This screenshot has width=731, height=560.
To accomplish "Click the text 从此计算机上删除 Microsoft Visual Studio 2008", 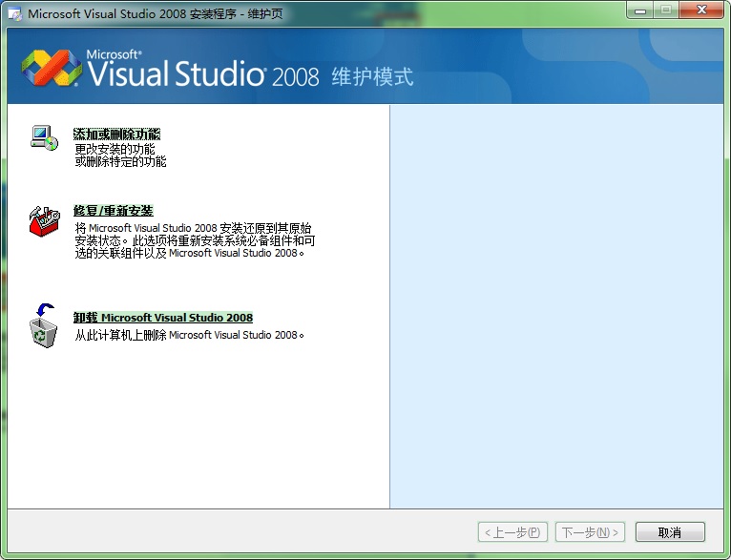I will 189,335.
